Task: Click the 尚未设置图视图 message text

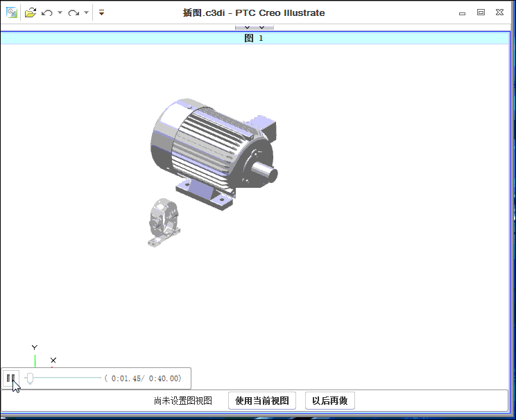Action: [183, 401]
